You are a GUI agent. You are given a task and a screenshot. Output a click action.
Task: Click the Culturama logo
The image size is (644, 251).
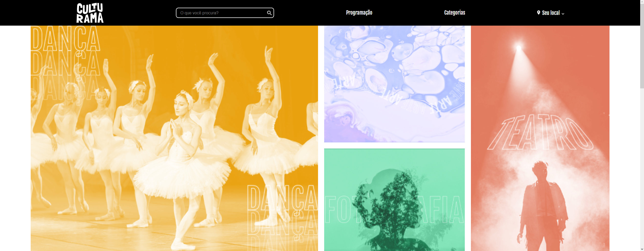point(90,13)
